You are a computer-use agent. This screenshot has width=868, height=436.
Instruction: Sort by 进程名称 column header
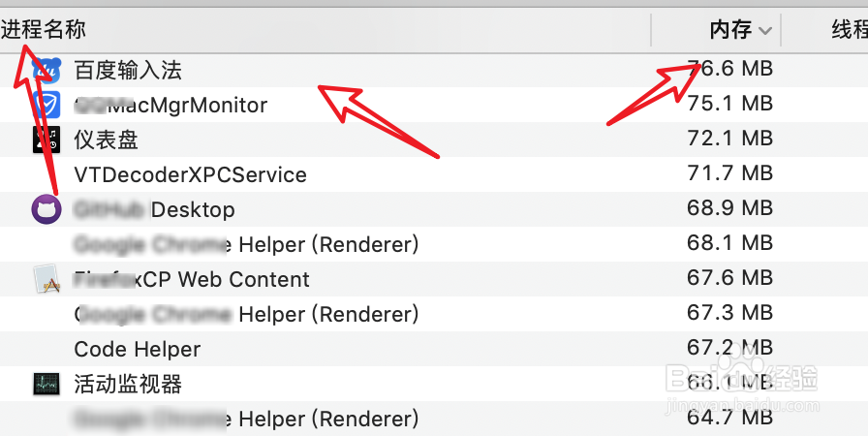pyautogui.click(x=44, y=29)
